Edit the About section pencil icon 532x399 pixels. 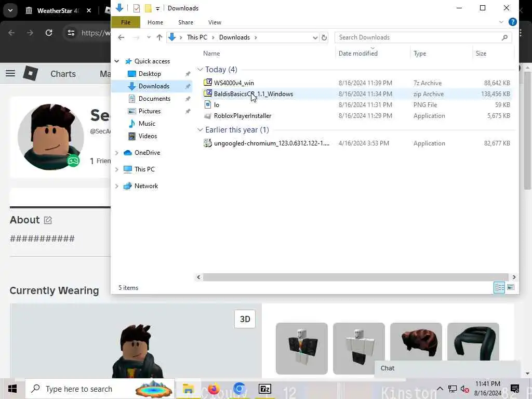click(x=48, y=220)
